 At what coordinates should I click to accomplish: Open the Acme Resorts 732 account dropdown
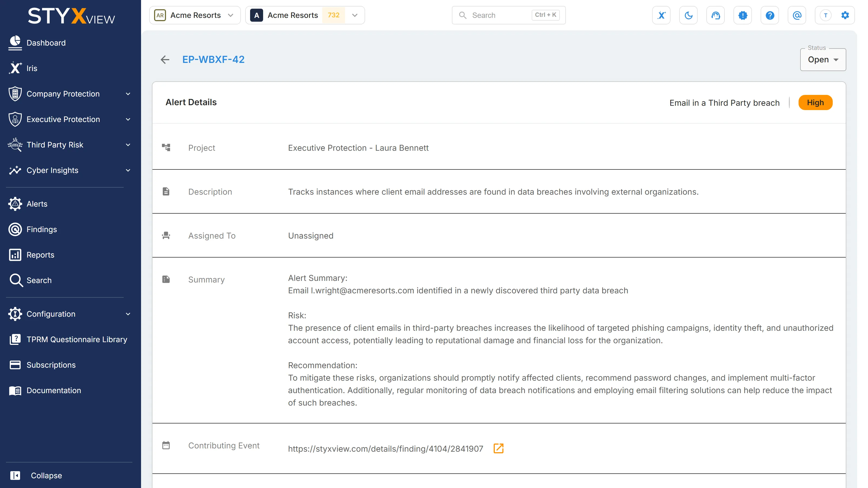(305, 15)
